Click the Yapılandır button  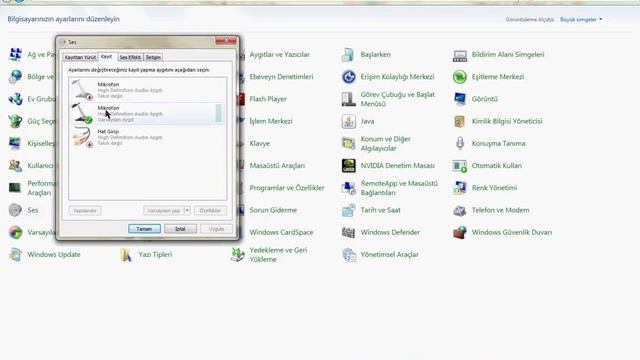pos(85,211)
